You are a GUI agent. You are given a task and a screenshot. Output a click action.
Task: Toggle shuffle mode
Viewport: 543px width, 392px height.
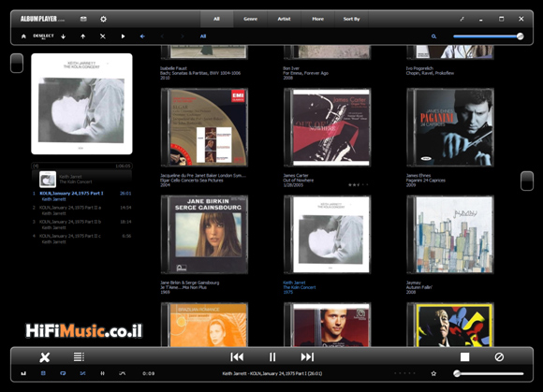(x=82, y=373)
